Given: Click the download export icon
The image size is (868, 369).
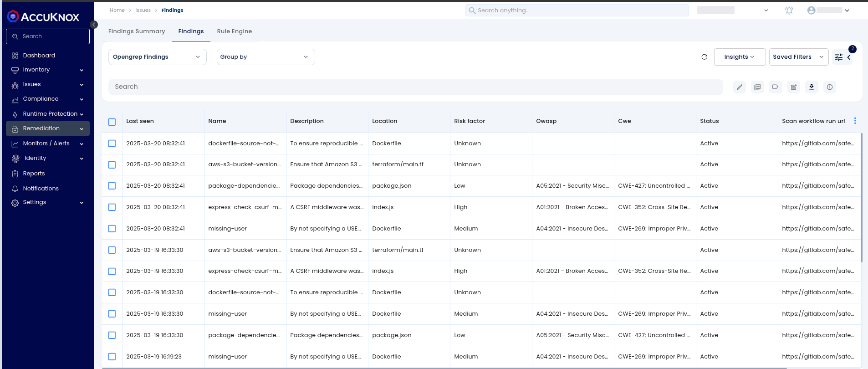Looking at the screenshot, I should coord(812,87).
